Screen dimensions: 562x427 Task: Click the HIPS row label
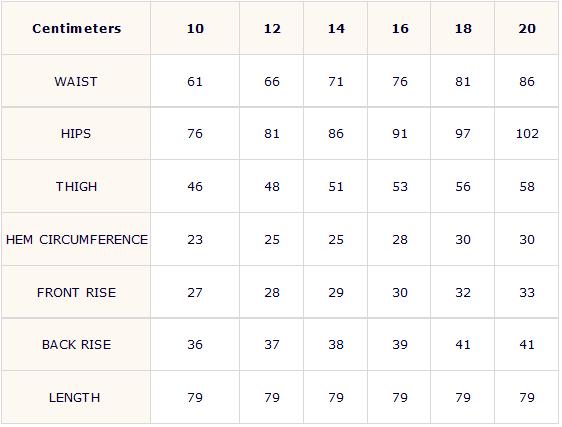pos(76,134)
